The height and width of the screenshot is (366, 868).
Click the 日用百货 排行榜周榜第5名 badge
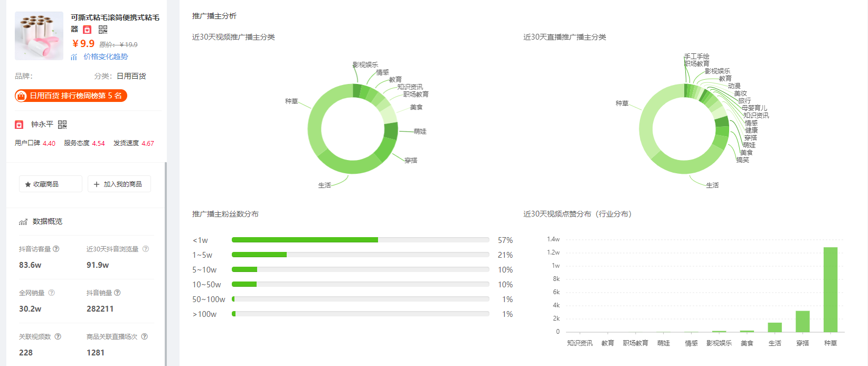tap(71, 96)
